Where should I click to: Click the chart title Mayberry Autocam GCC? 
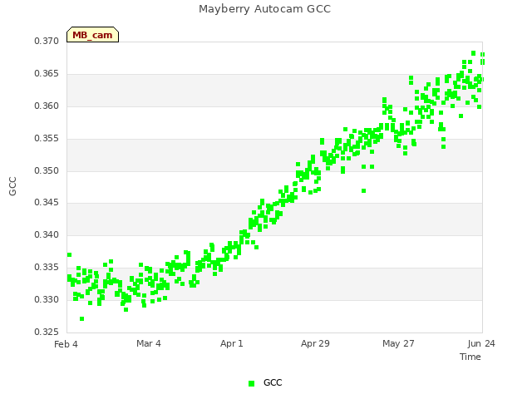tap(264, 9)
